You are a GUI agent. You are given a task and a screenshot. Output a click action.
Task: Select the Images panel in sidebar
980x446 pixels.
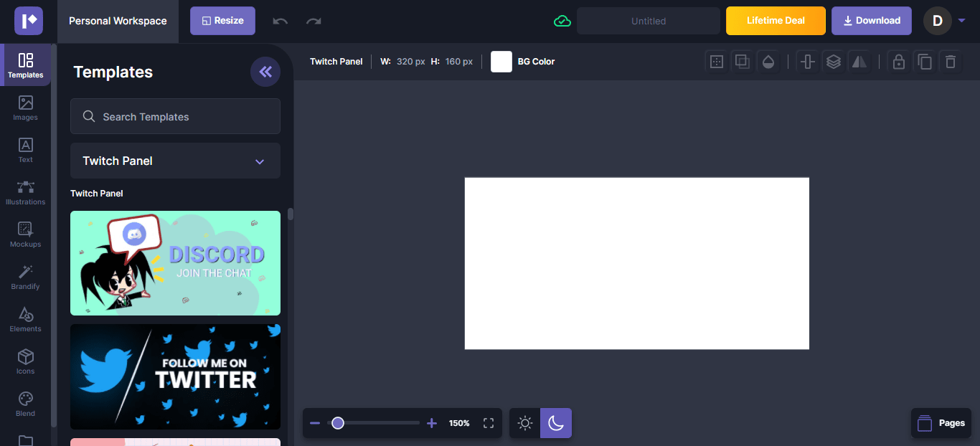coord(25,109)
